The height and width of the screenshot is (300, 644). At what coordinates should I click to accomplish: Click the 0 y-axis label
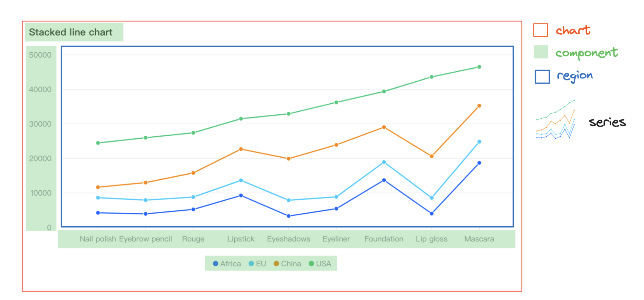49,228
